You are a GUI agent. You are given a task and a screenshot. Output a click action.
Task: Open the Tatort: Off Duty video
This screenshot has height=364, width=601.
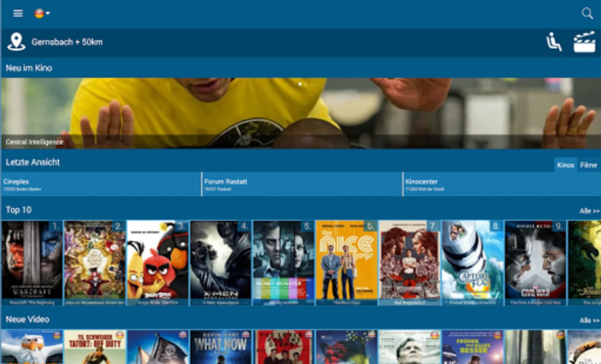[95, 347]
